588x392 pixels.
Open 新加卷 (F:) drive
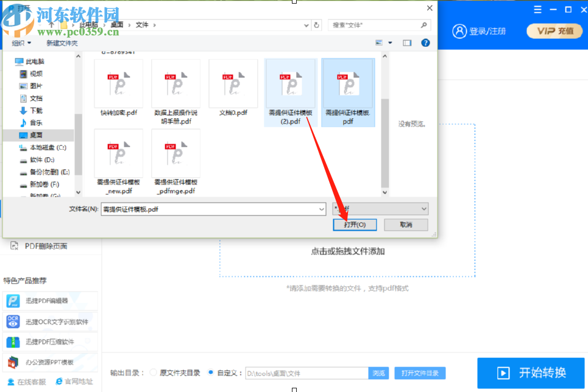point(40,184)
